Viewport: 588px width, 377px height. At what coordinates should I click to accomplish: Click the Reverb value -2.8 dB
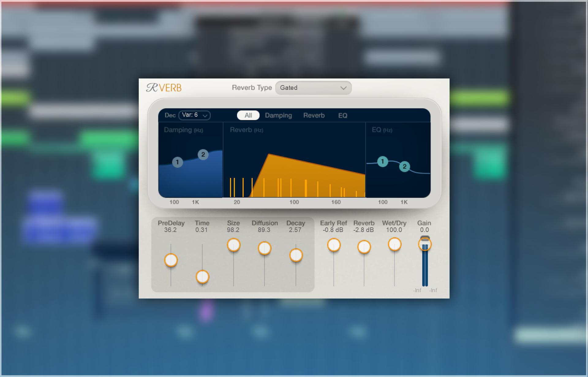coord(364,230)
